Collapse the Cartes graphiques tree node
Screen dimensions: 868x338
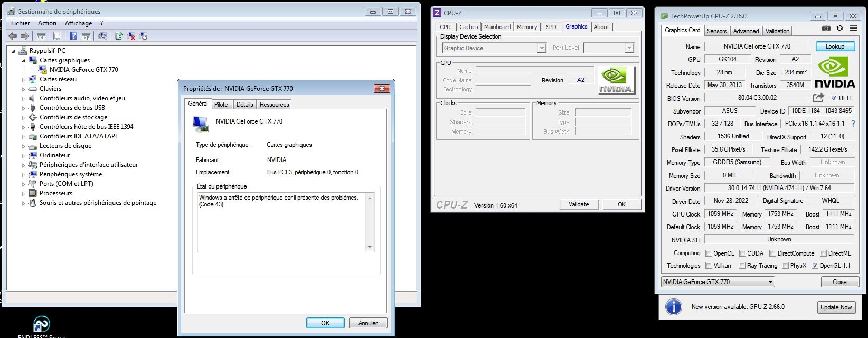24,61
